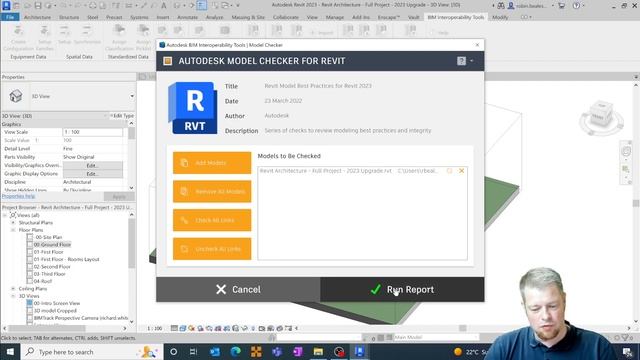The width and height of the screenshot is (640, 360).
Task: Click Edit for Visibility/Graphics Overrides
Action: pyautogui.click(x=93, y=165)
